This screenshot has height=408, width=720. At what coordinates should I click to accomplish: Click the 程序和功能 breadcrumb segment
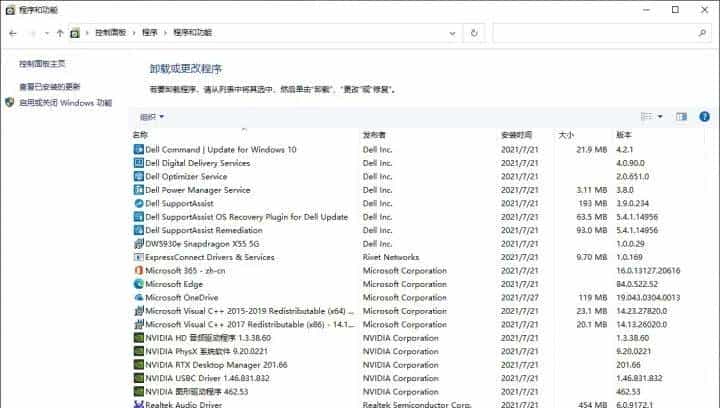point(192,33)
